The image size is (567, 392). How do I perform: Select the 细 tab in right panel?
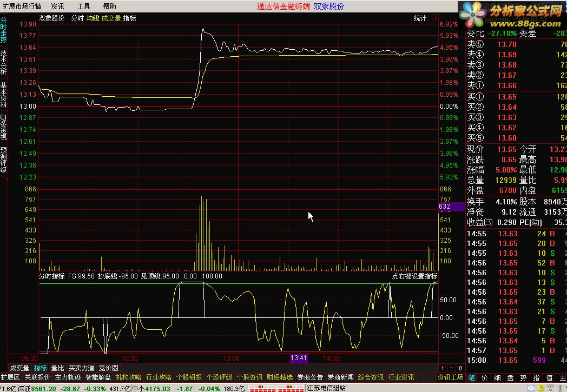(498, 377)
